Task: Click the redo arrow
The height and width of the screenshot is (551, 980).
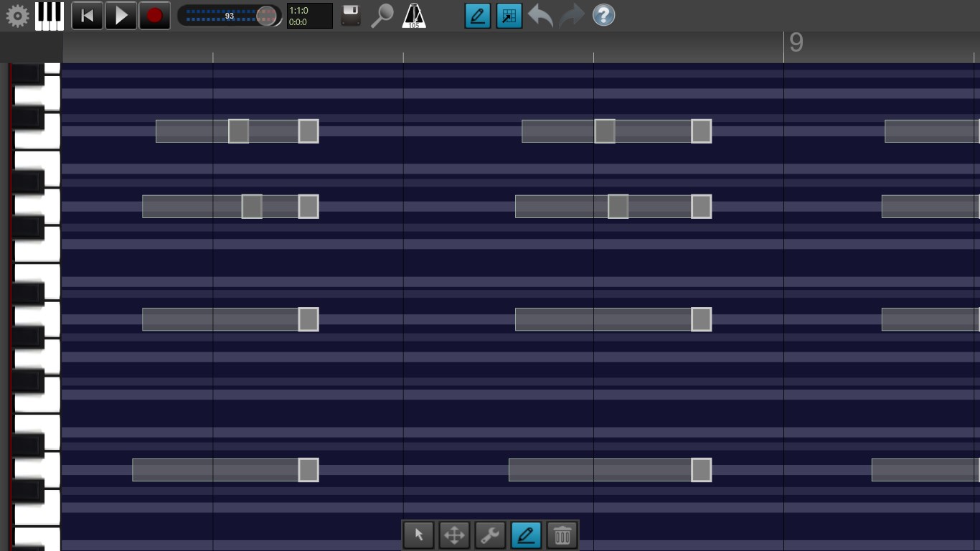Action: pos(571,15)
